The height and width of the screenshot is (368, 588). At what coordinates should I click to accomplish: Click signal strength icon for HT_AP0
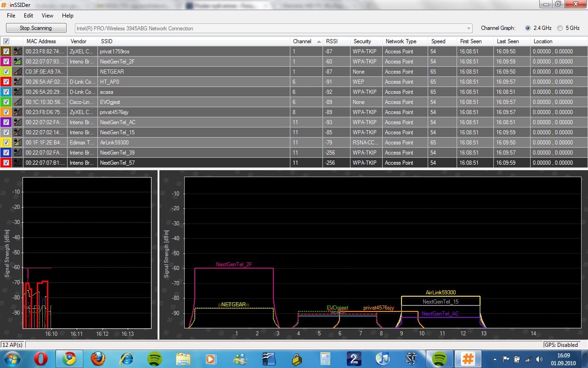(x=18, y=82)
